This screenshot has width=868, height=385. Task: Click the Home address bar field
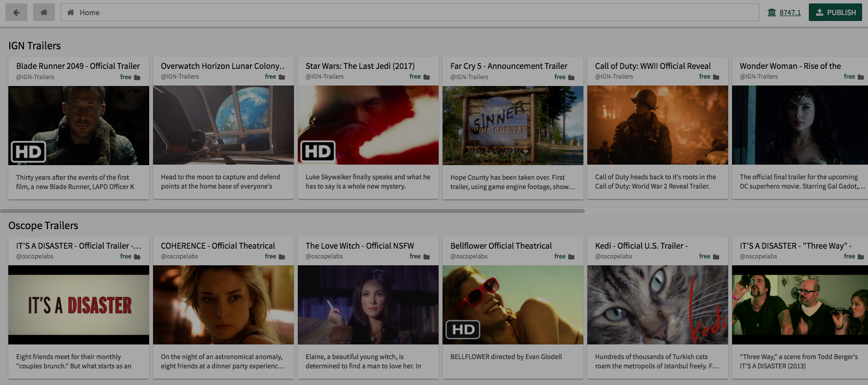click(410, 13)
